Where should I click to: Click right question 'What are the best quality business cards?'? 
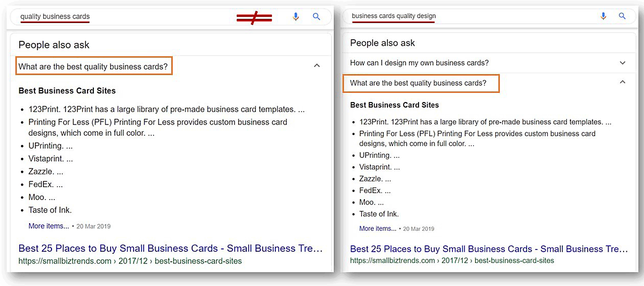click(418, 83)
